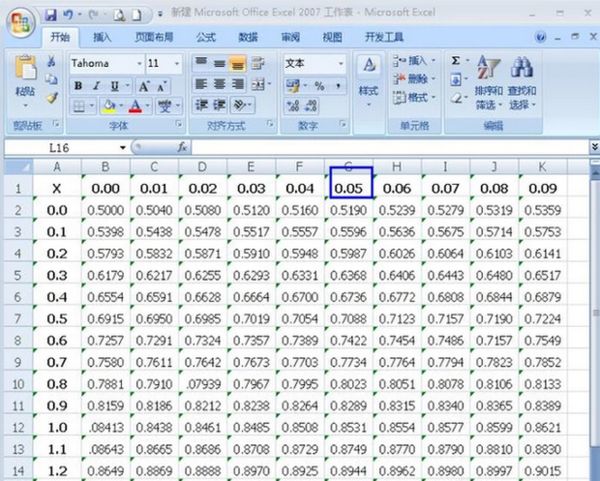Switch to the 数据 (Data) tab
This screenshot has width=600, height=481.
click(248, 37)
